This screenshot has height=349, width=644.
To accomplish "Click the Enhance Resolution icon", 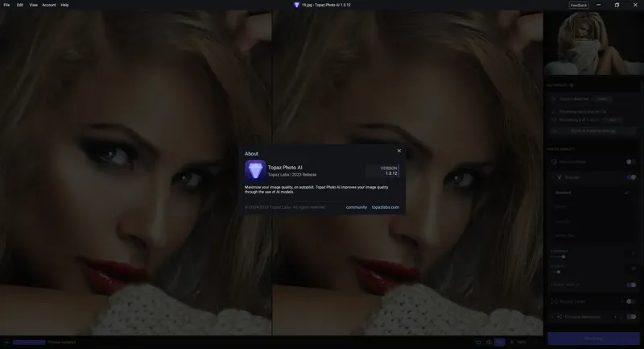I will click(559, 317).
